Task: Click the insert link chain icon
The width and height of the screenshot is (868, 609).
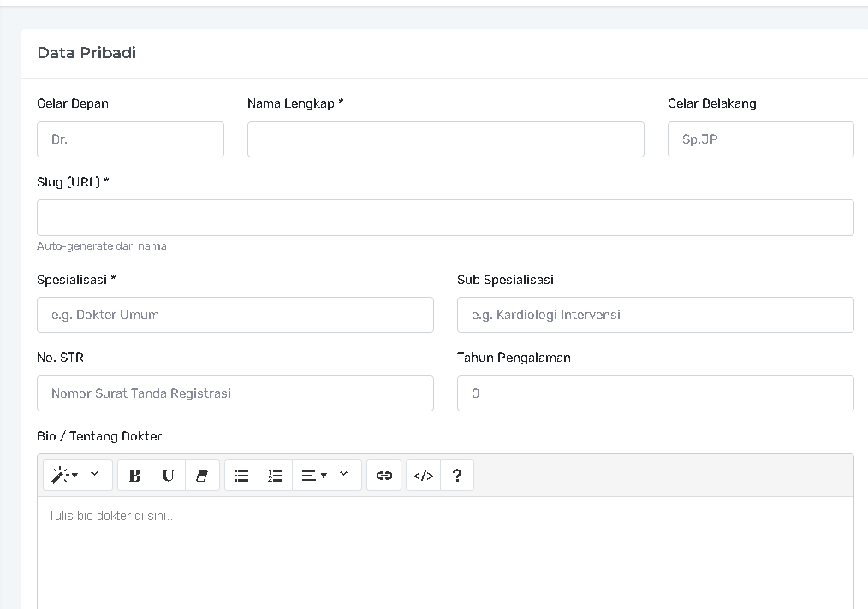Action: (x=383, y=476)
